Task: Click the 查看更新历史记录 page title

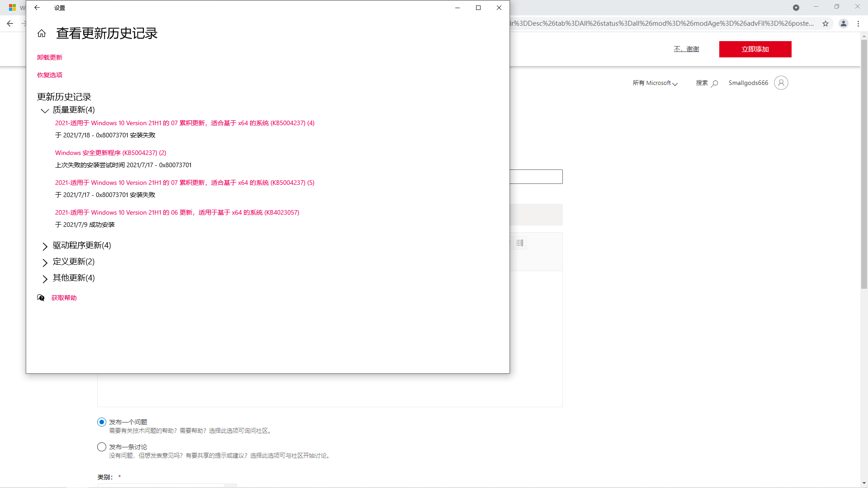Action: click(107, 33)
